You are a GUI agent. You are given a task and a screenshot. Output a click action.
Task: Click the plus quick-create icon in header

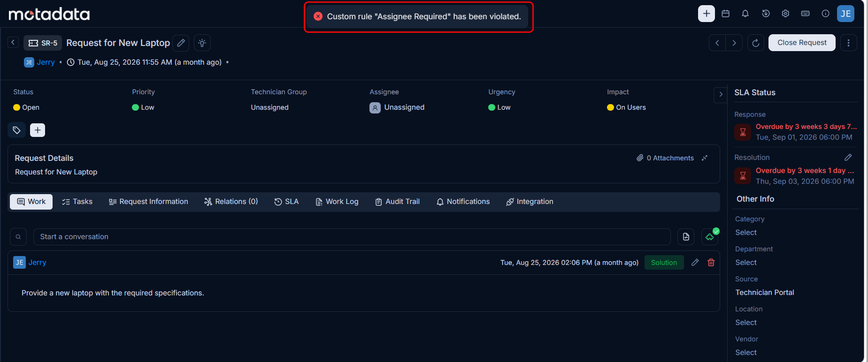(x=706, y=14)
